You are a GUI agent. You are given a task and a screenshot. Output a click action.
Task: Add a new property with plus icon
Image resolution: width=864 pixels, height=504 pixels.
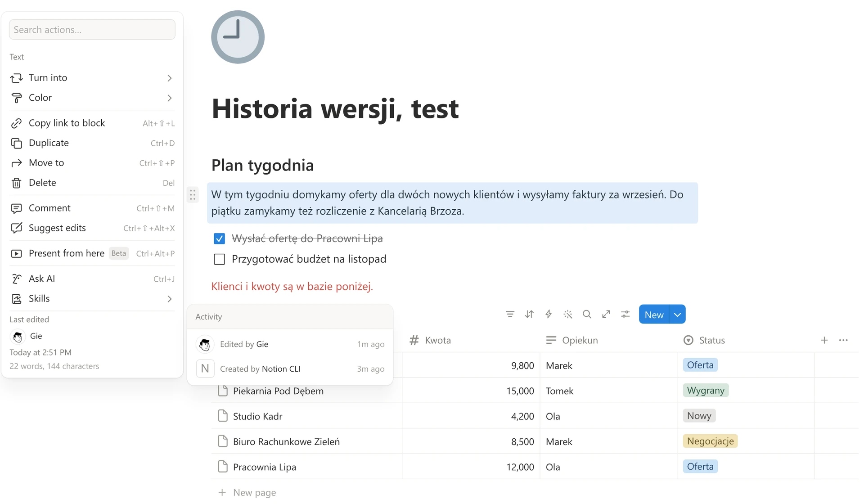[824, 340]
